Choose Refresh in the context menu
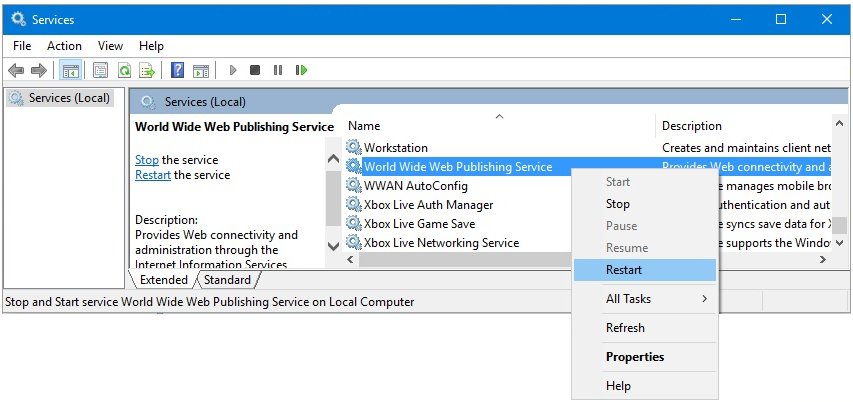Image resolution: width=853 pixels, height=402 pixels. click(645, 327)
